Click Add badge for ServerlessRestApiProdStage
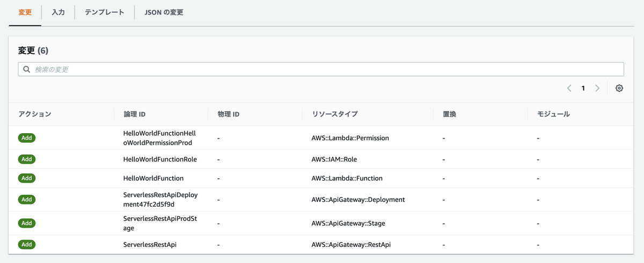The image size is (644, 263). click(x=27, y=223)
